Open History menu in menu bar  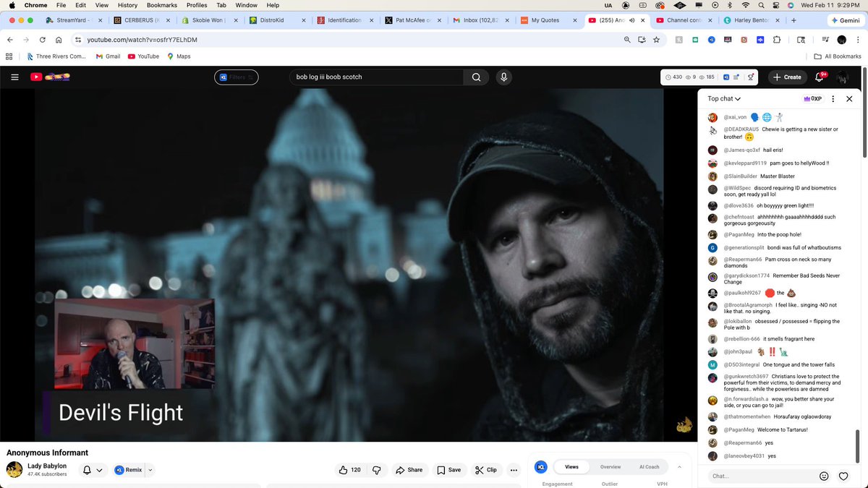click(x=127, y=5)
